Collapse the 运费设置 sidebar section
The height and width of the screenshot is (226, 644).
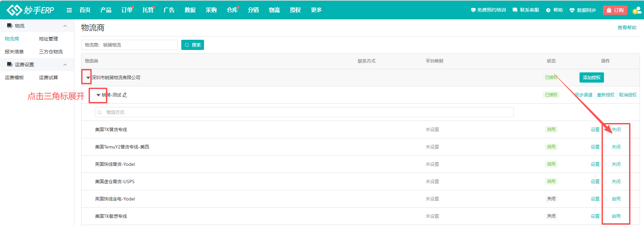(65, 65)
